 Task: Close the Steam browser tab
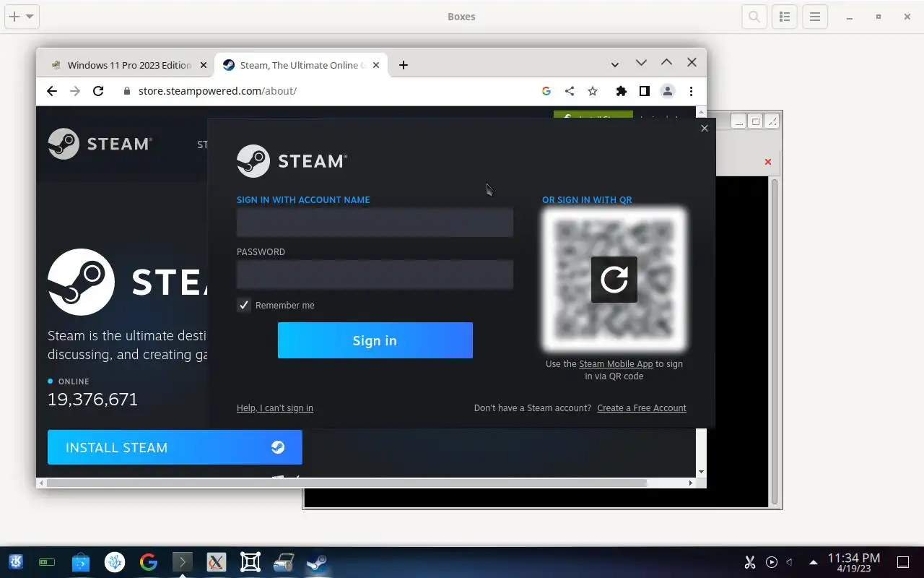point(375,65)
